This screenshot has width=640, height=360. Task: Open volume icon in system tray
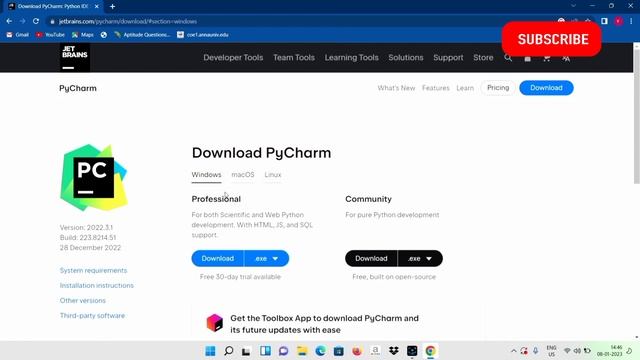[577, 351]
